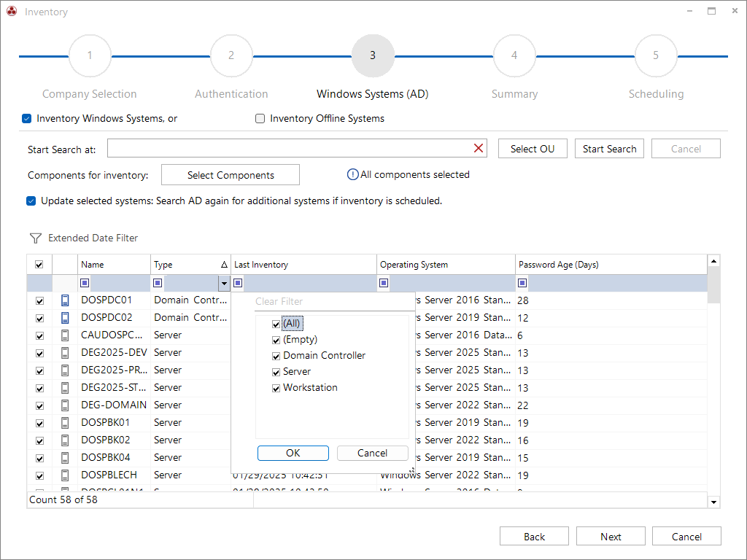Click the Select Components button
The height and width of the screenshot is (560, 747).
[x=231, y=175]
